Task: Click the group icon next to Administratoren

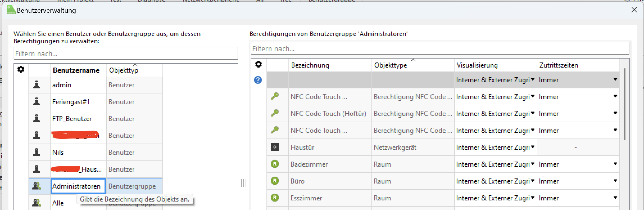Action: (x=37, y=186)
